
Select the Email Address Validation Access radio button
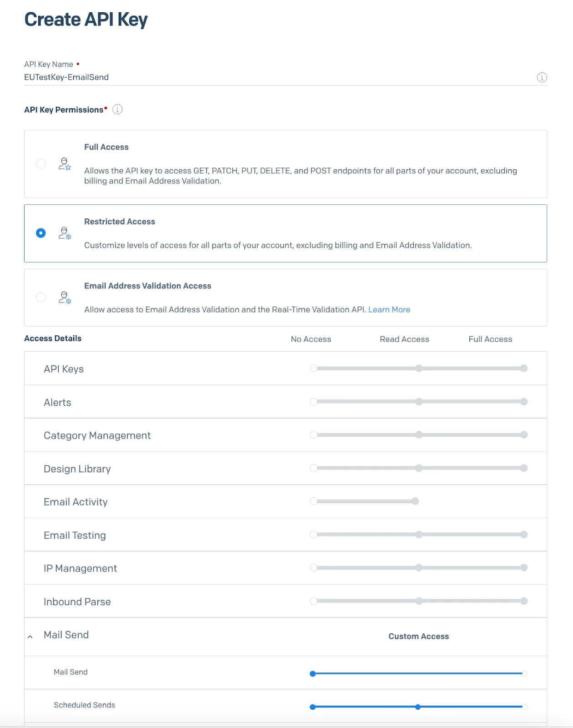[x=41, y=297]
